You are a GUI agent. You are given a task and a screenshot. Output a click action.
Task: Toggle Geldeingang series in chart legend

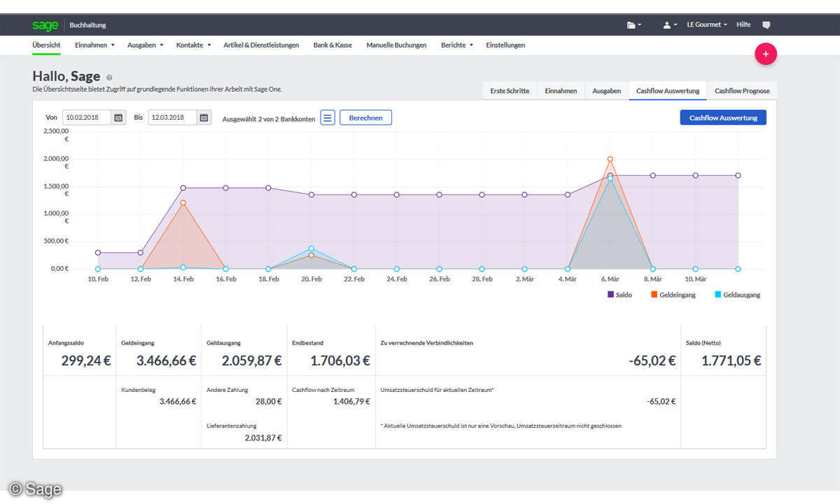click(673, 295)
